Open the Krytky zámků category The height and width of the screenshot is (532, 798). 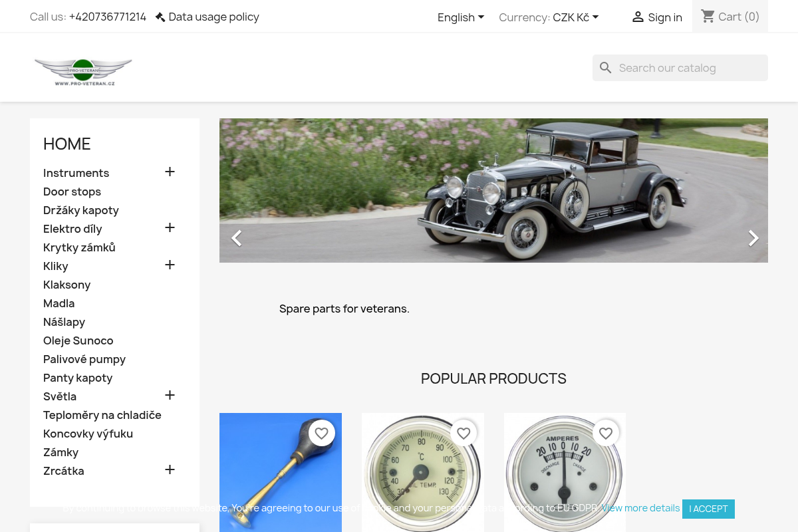pyautogui.click(x=79, y=247)
